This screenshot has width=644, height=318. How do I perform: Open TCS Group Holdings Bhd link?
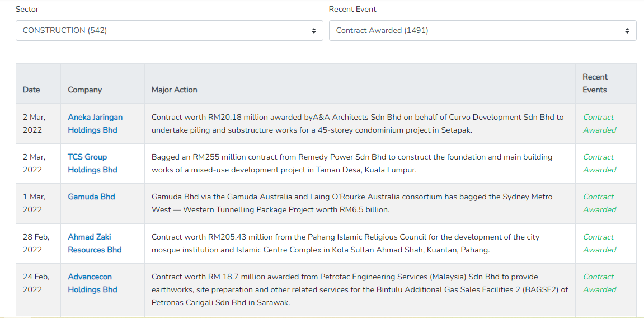point(92,163)
